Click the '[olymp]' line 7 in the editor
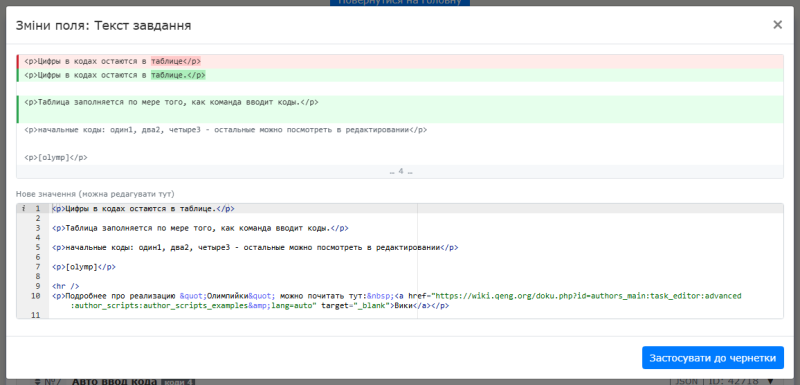 [84, 267]
